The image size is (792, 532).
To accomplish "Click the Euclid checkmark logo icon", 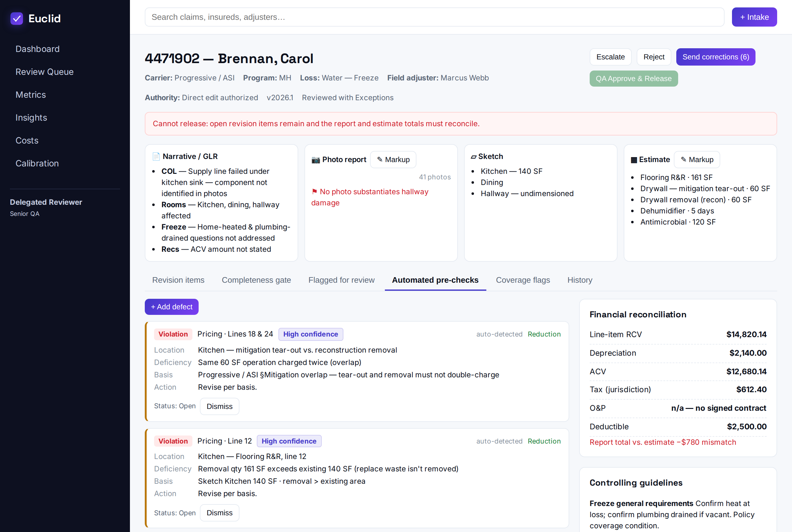I will coord(17,18).
